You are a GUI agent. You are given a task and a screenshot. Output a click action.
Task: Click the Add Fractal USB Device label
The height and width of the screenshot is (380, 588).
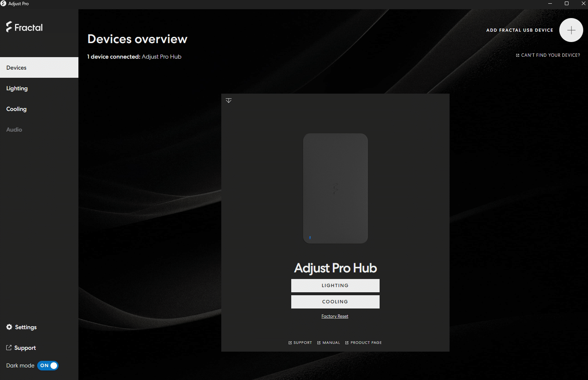pos(520,30)
